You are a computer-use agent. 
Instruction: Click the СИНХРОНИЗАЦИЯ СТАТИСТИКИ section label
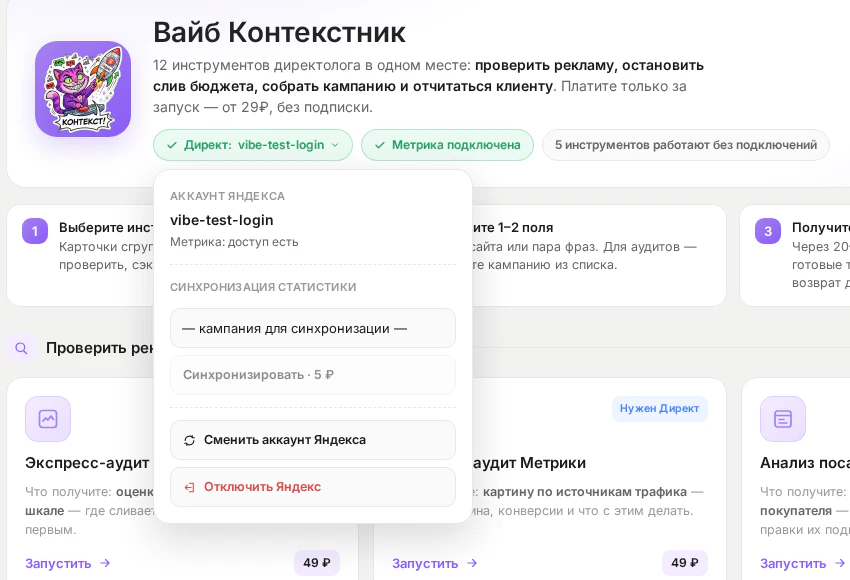coord(263,287)
